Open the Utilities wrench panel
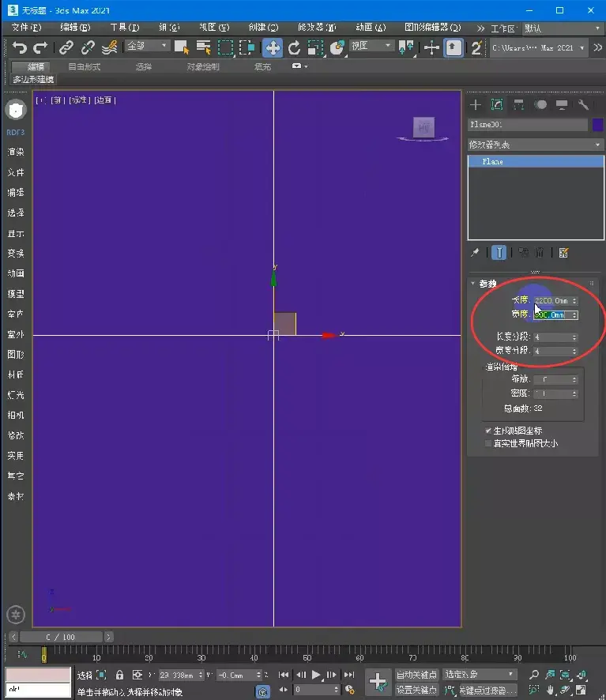The width and height of the screenshot is (606, 700). 584,104
